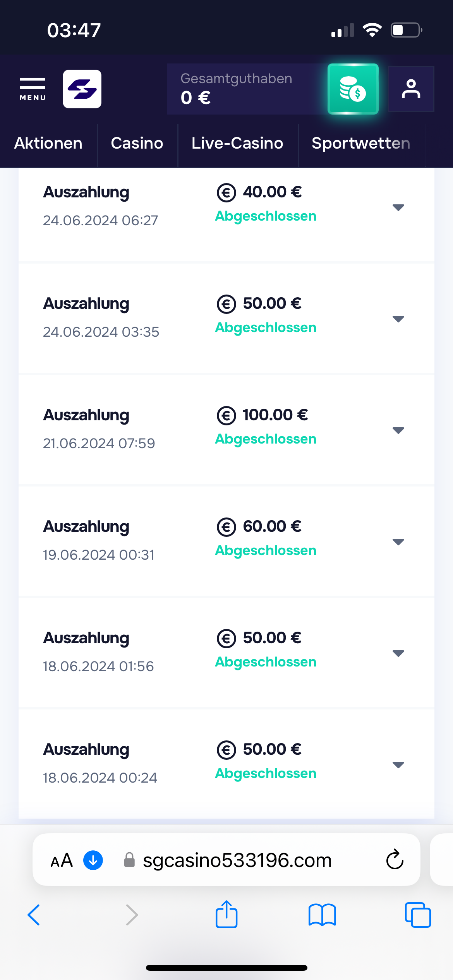The width and height of the screenshot is (453, 980).
Task: Open the Safari tabs overview icon
Action: coord(417,915)
